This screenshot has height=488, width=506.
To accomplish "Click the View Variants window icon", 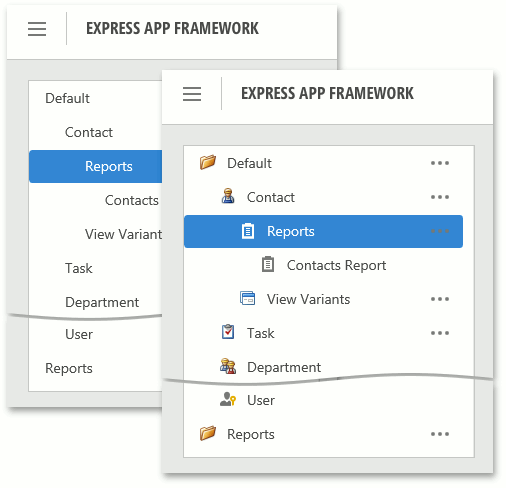I will pyautogui.click(x=248, y=298).
